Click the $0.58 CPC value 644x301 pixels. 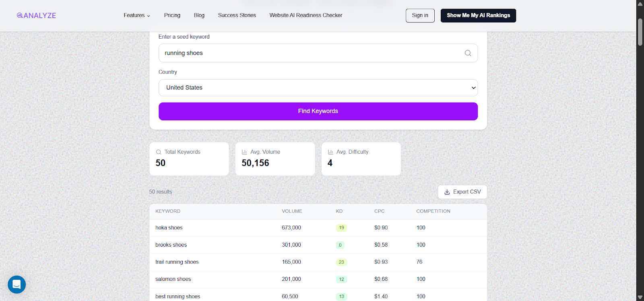click(x=381, y=245)
